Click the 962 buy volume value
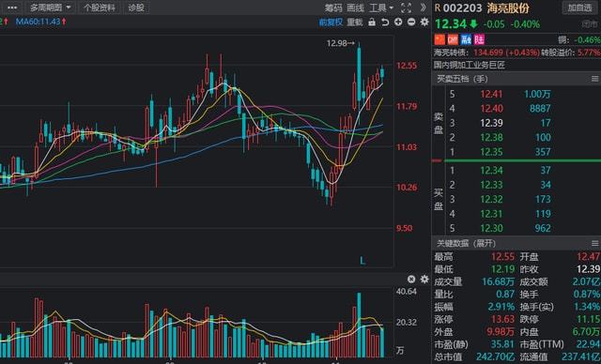Screen dimensions: 601x364 click(x=543, y=229)
